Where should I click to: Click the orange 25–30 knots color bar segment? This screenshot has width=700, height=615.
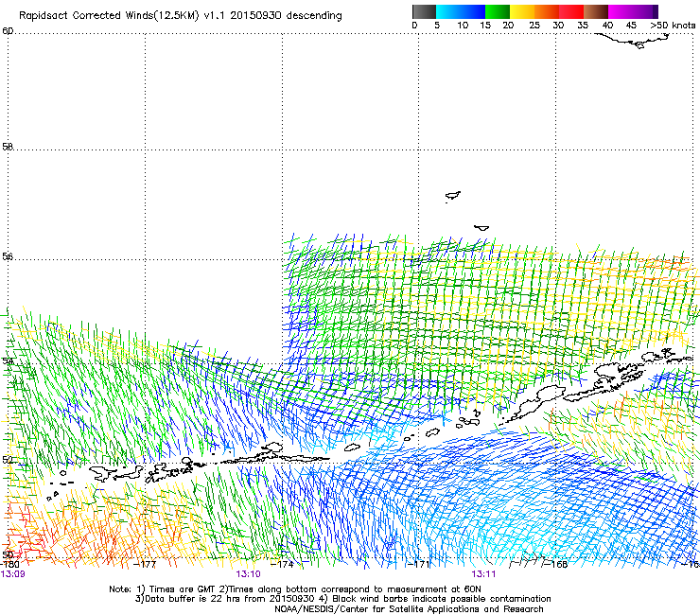pos(547,11)
